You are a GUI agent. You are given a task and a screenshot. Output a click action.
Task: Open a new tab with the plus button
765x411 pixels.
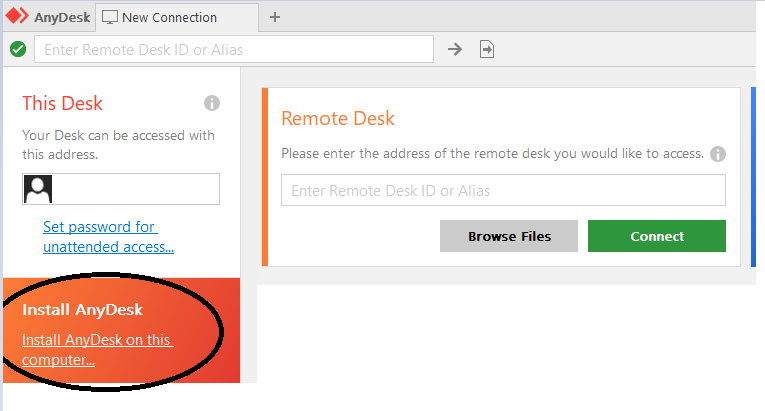point(275,17)
